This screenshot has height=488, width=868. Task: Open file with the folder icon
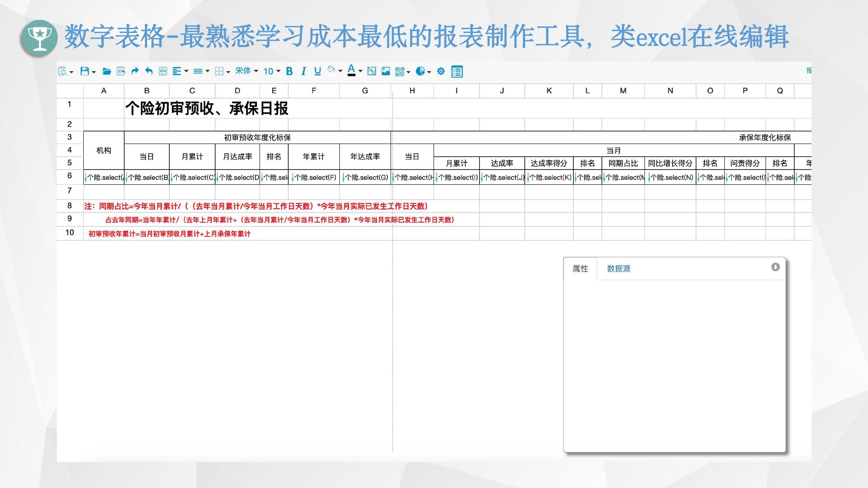pos(107,71)
